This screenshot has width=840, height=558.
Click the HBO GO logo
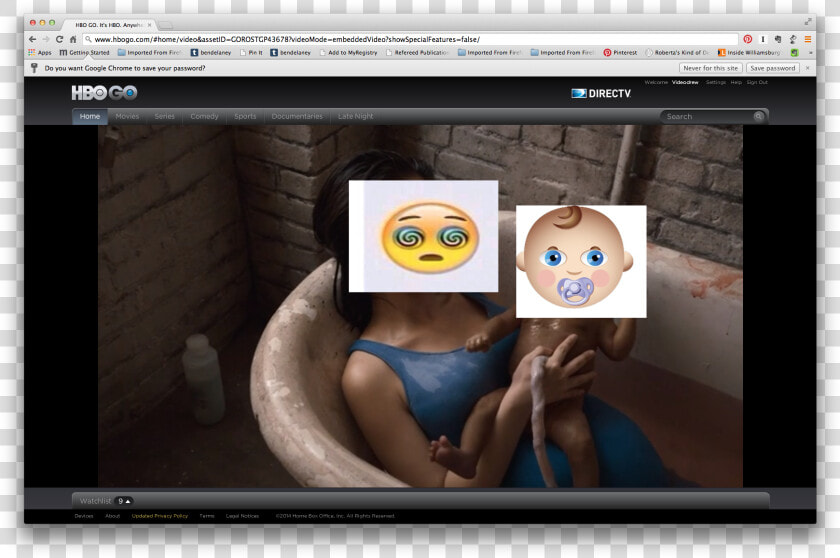coord(104,93)
